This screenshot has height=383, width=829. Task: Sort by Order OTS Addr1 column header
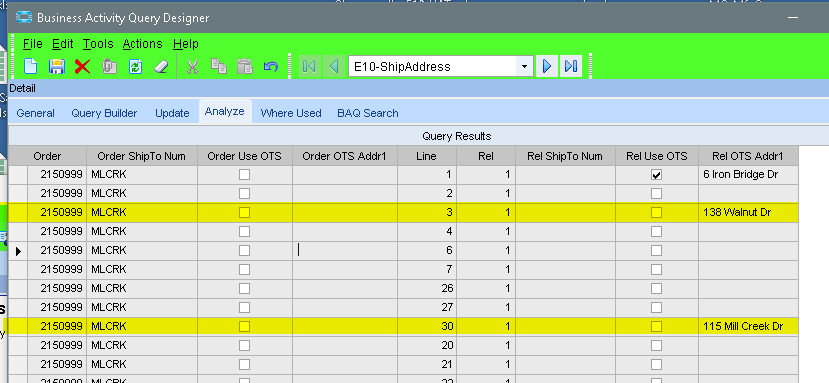pos(345,156)
